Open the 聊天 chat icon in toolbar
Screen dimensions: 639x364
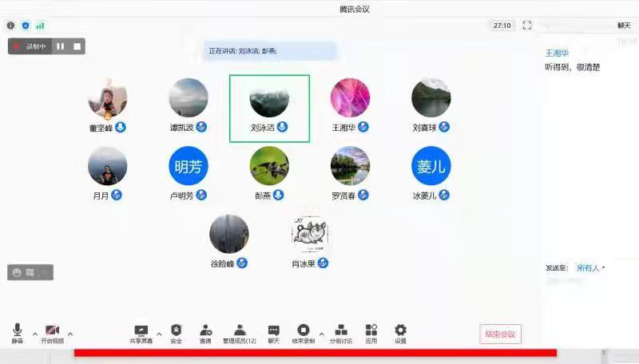point(274,333)
